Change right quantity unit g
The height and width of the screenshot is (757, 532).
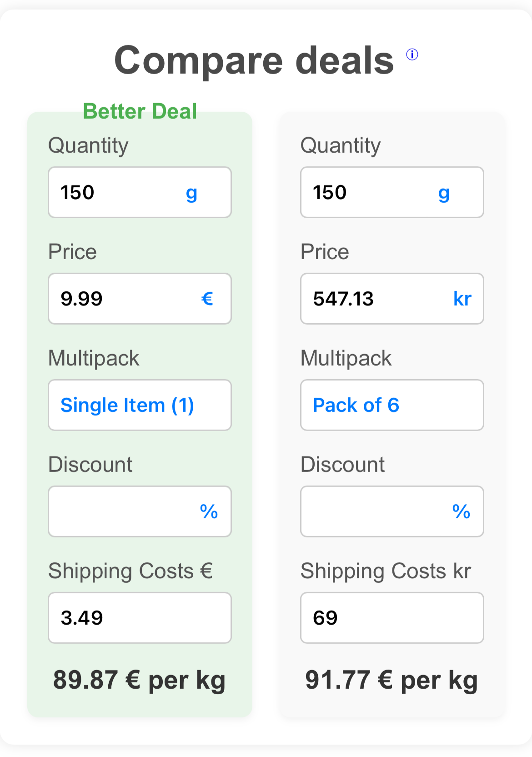tap(444, 193)
